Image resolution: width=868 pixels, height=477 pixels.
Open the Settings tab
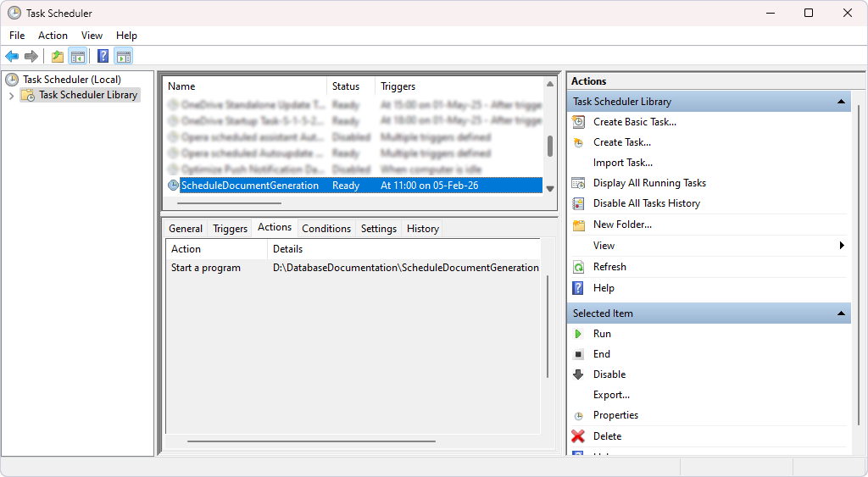click(x=379, y=229)
